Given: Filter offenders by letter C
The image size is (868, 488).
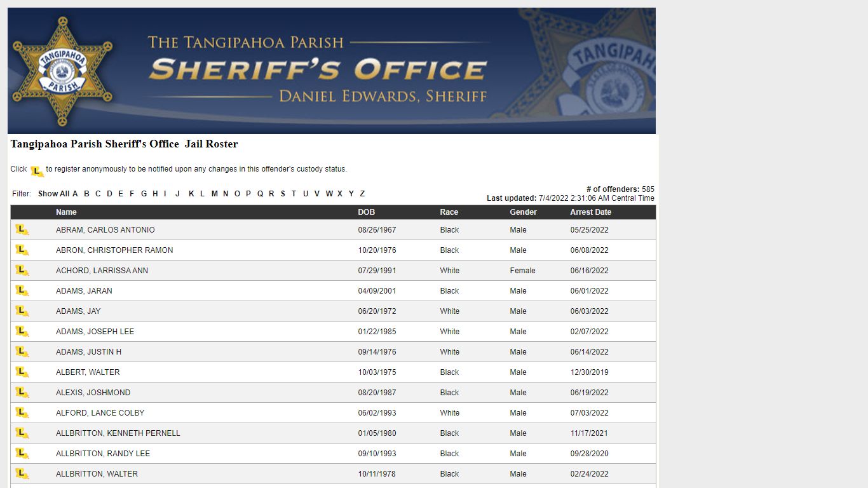Looking at the screenshot, I should point(98,194).
